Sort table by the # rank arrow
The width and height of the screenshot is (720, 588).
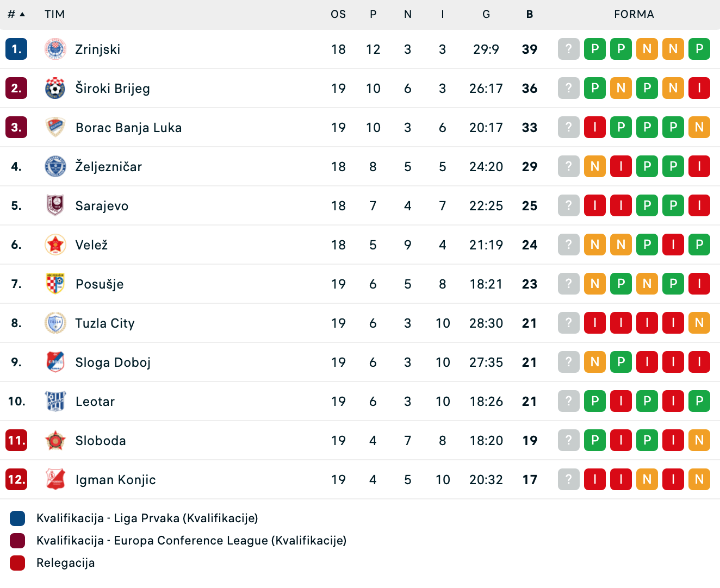(22, 15)
